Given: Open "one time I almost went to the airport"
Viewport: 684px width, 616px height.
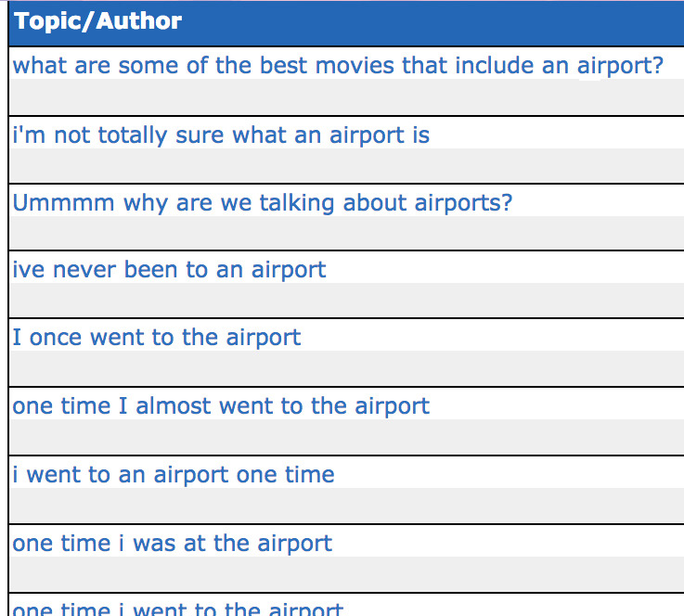Looking at the screenshot, I should click(x=221, y=405).
